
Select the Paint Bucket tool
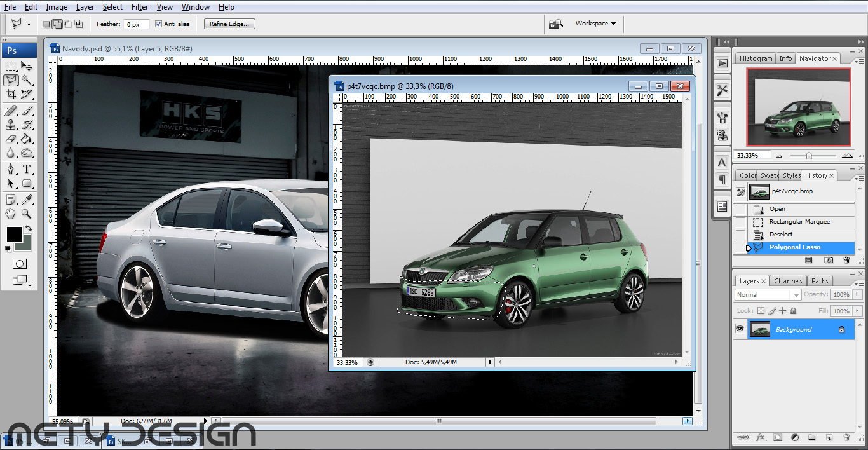point(27,139)
